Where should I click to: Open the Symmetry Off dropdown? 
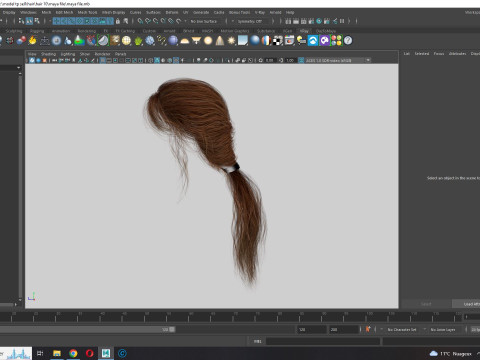pyautogui.click(x=252, y=21)
